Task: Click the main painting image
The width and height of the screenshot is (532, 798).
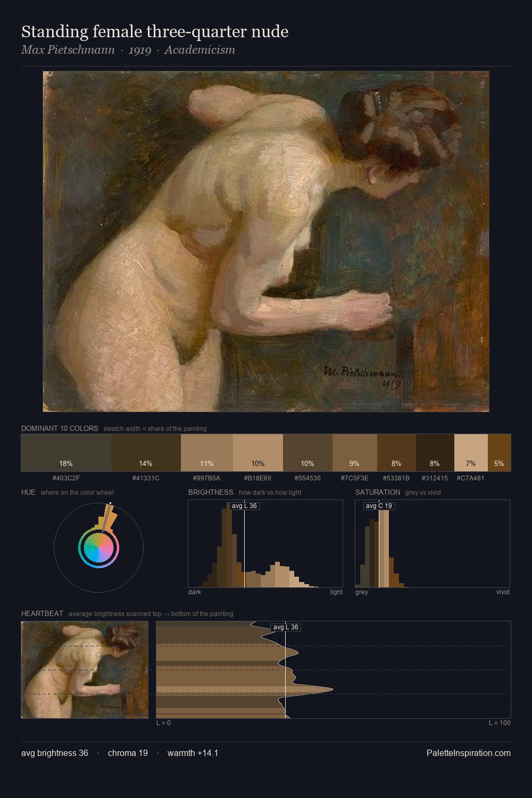Action: pyautogui.click(x=266, y=242)
